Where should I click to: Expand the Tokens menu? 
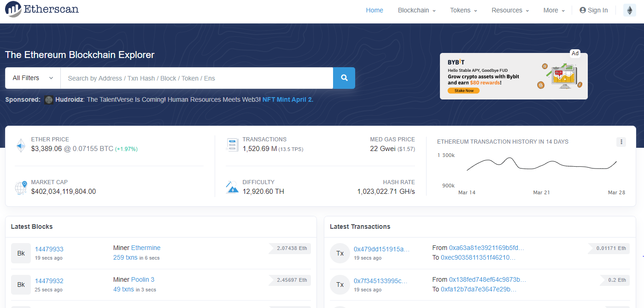[463, 10]
